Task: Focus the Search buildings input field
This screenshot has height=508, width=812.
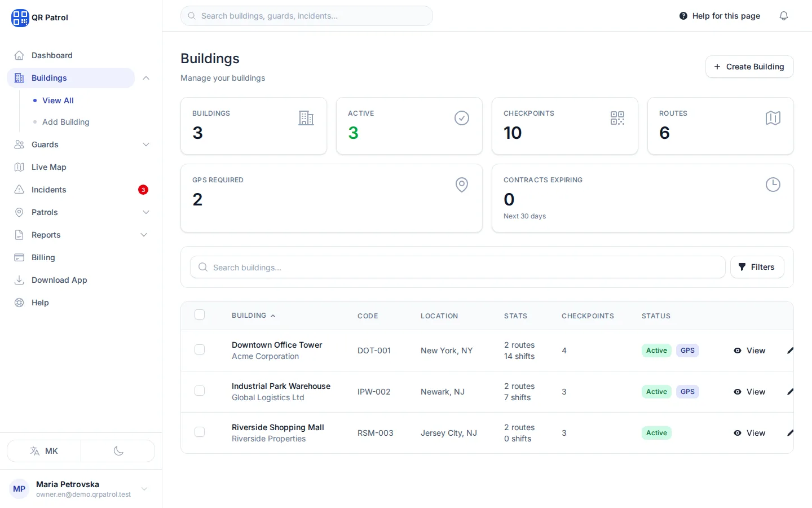Action: (x=458, y=267)
